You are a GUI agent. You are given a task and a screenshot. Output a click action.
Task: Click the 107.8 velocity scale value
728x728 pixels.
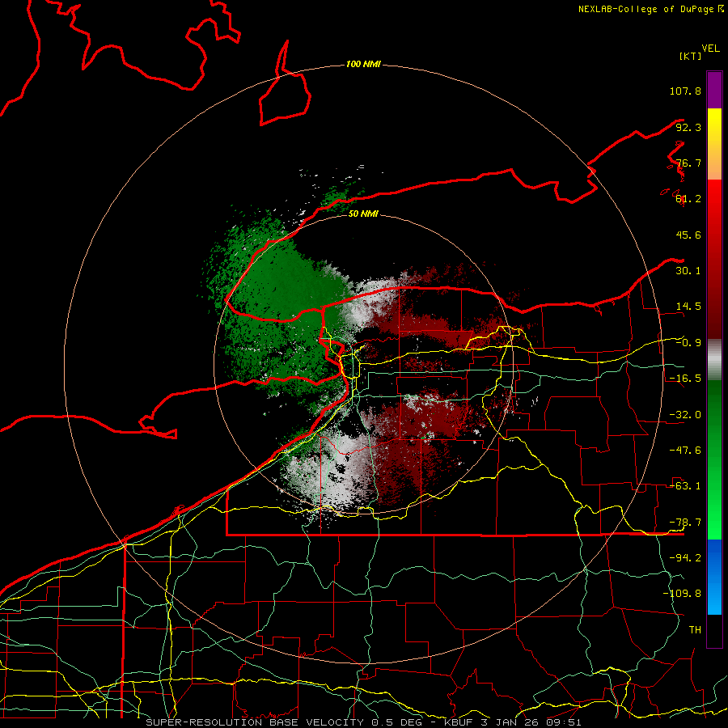(685, 91)
